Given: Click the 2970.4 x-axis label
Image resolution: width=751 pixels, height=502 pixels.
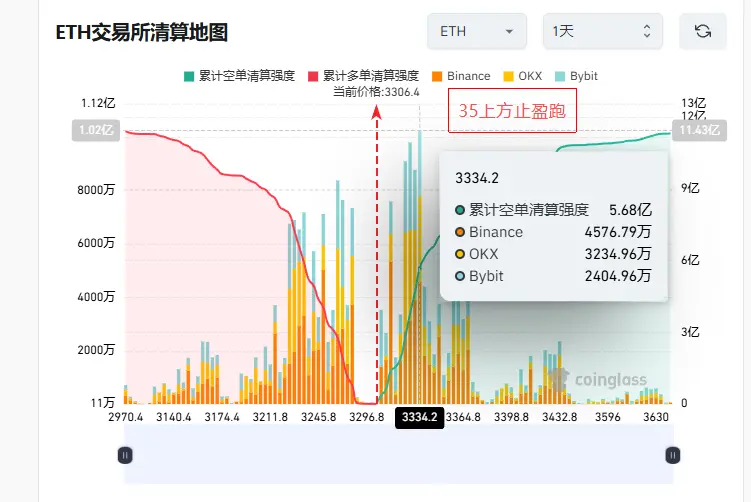Looking at the screenshot, I should point(125,417).
